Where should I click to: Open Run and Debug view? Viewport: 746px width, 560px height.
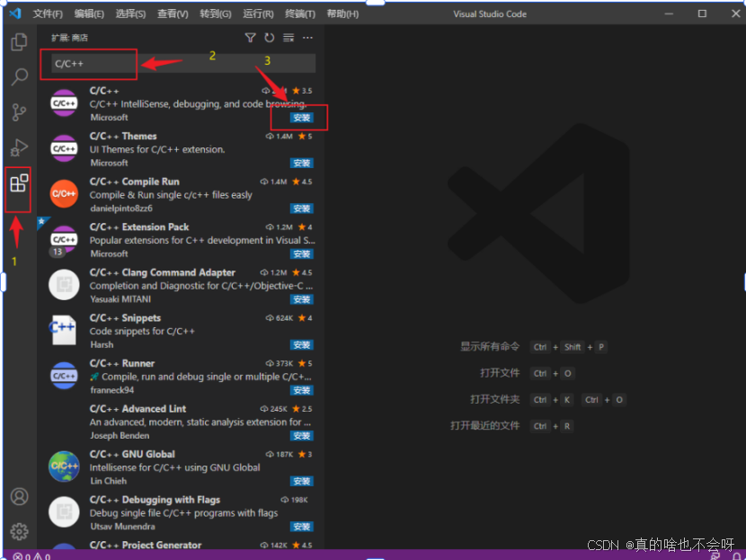19,147
